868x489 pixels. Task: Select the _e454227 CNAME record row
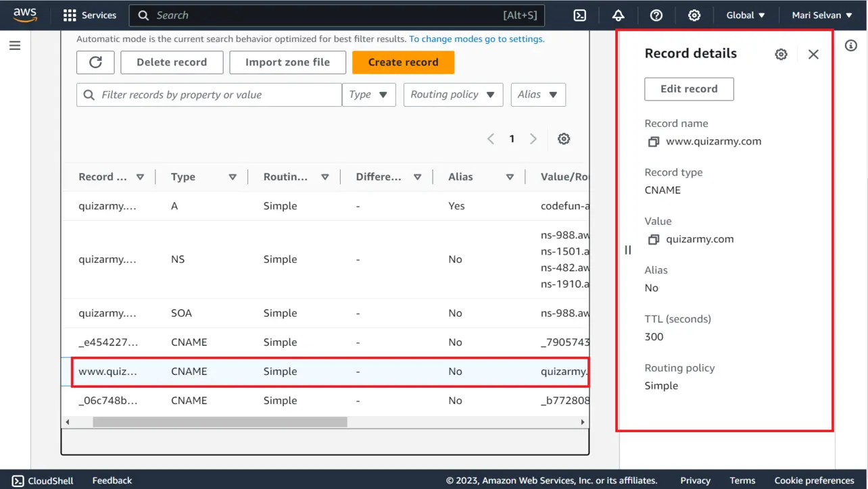point(325,342)
